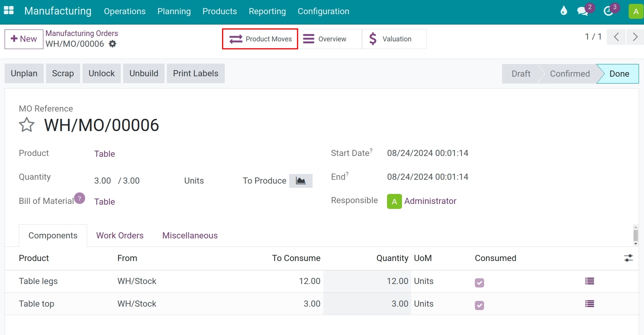The image size is (644, 335).
Task: Click the scrollbar up arrow
Action: click(x=636, y=227)
